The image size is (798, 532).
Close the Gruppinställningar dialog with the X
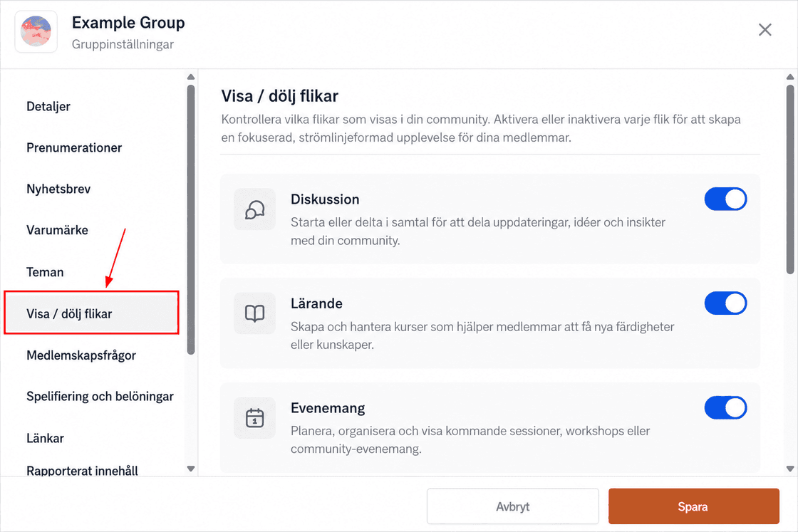coord(765,30)
